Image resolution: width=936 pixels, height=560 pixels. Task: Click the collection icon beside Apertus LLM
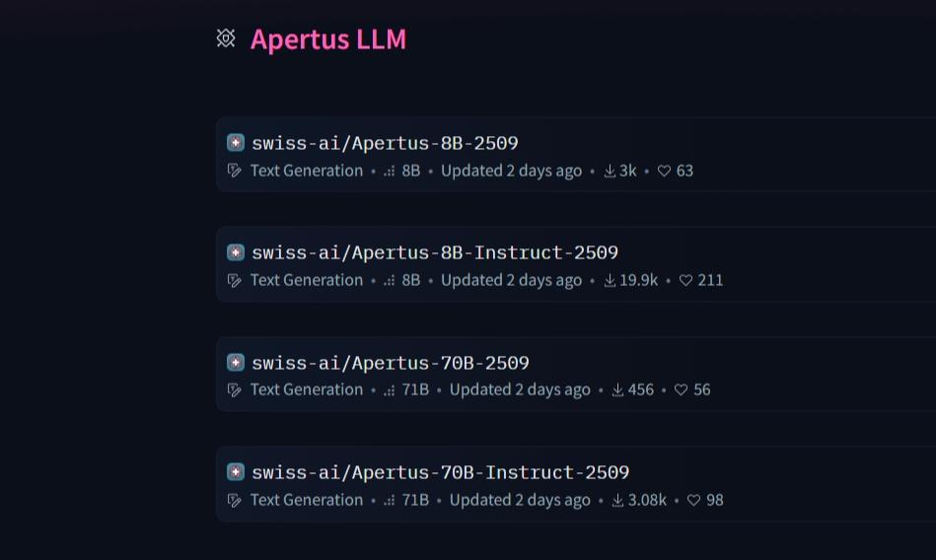226,38
